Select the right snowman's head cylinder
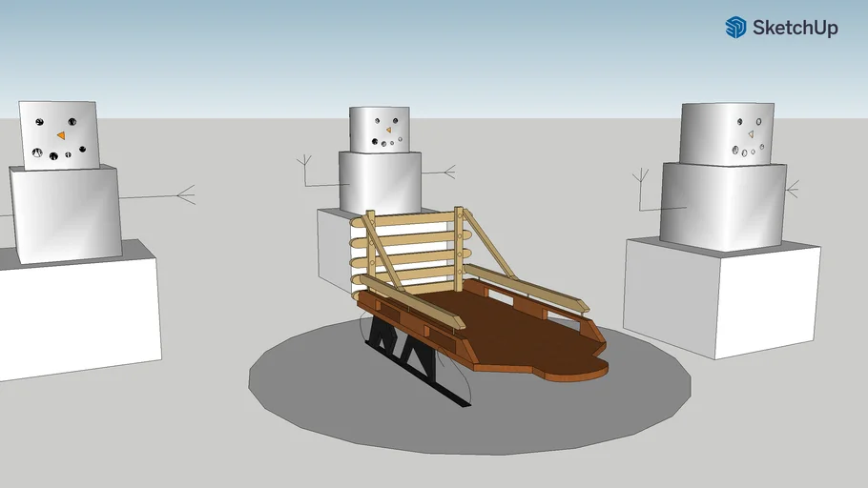Screen dimensions: 868x488 coord(725,133)
